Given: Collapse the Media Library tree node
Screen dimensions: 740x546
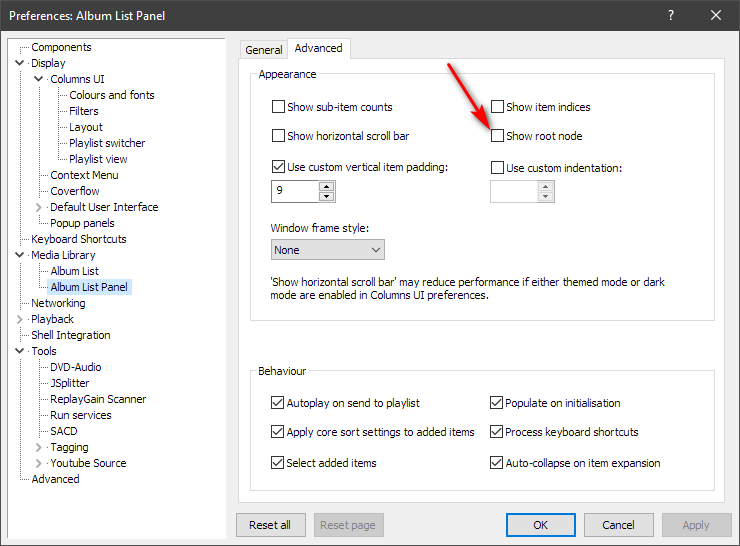Looking at the screenshot, I should pyautogui.click(x=20, y=255).
